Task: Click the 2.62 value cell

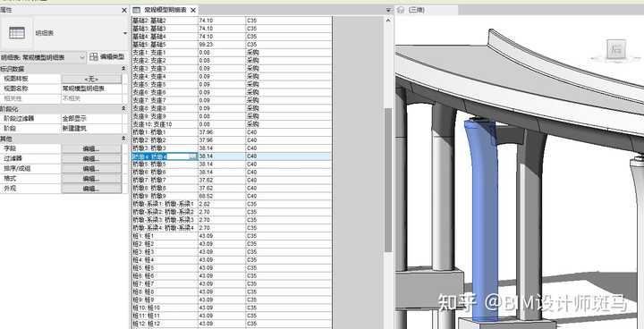Action: tap(222, 204)
